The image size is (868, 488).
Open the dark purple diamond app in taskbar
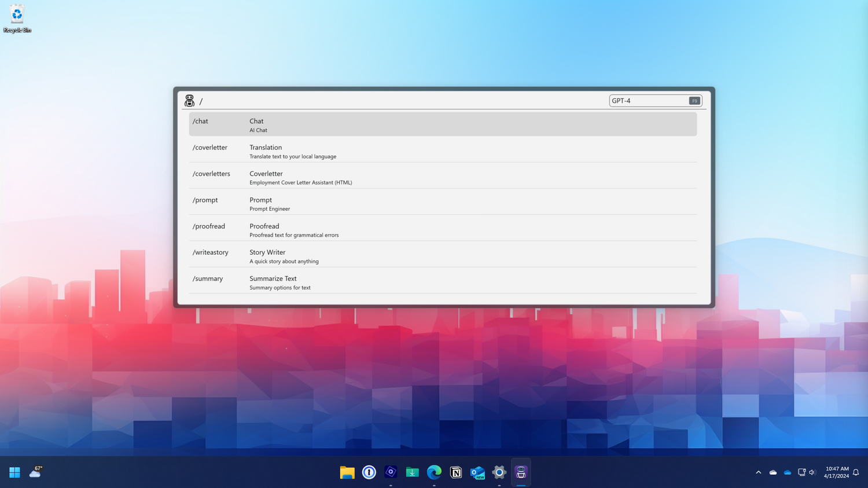391,472
